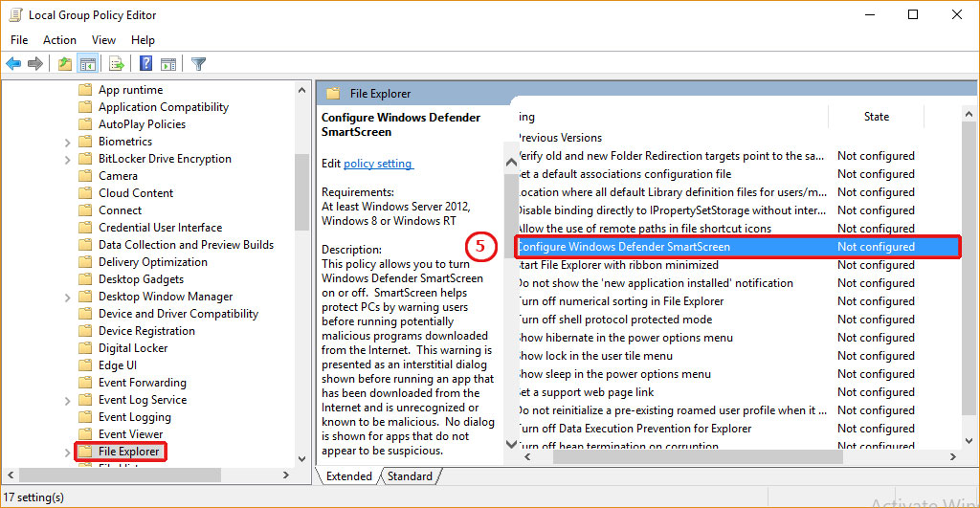Select the Connect tree item
The height and width of the screenshot is (508, 980).
(120, 210)
